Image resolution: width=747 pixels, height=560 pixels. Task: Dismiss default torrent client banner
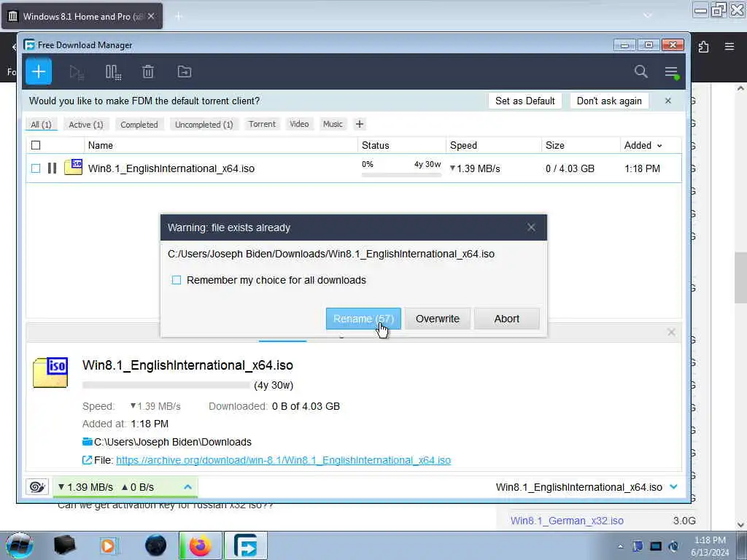(x=668, y=101)
